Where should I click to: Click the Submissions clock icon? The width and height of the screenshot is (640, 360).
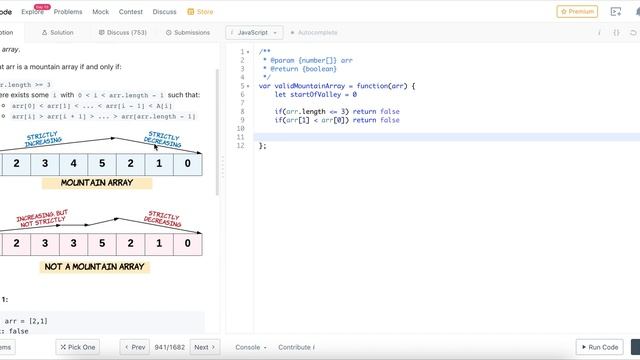(169, 32)
